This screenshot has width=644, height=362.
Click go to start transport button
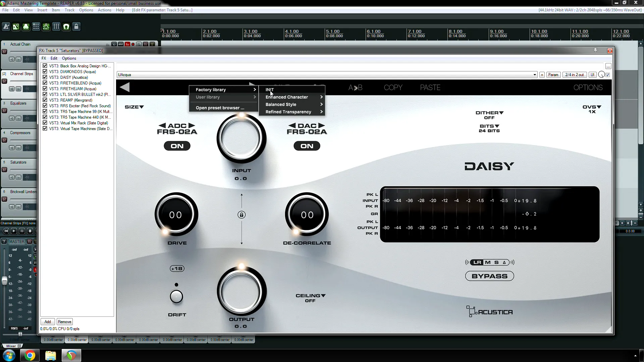6,231
